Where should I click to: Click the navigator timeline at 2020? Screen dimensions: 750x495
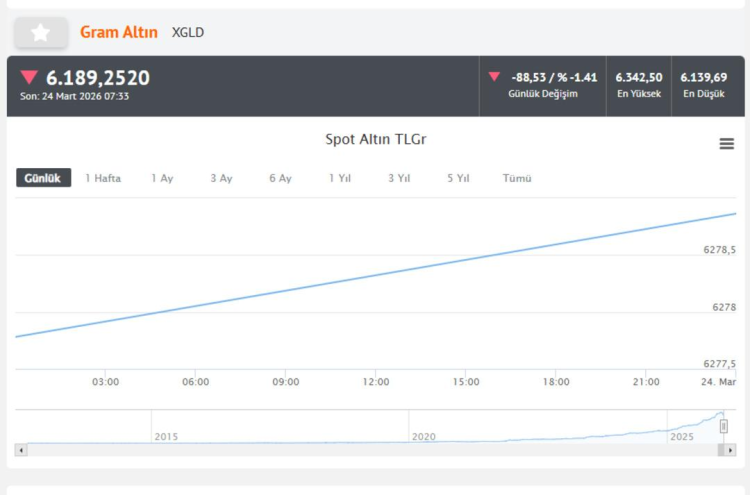[424, 437]
